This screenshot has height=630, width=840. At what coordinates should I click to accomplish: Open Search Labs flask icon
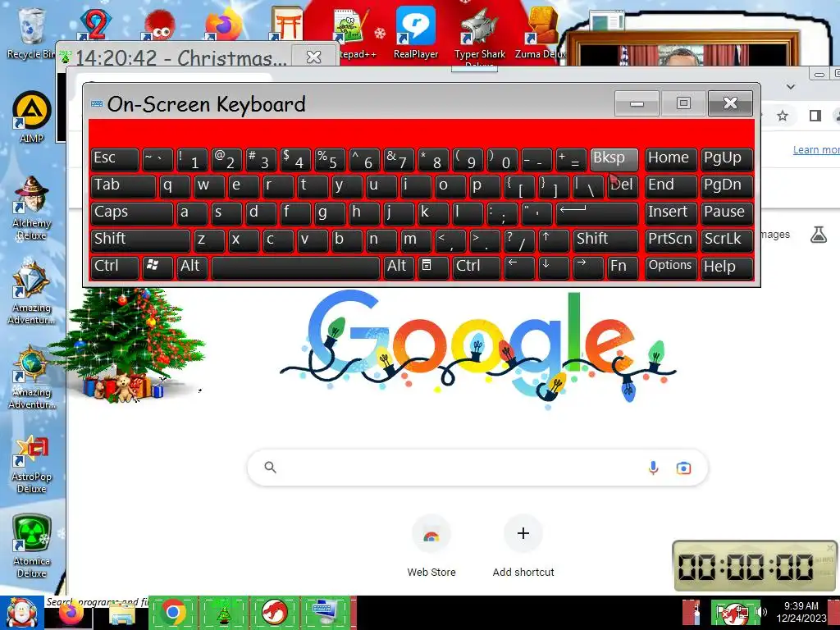coord(819,234)
